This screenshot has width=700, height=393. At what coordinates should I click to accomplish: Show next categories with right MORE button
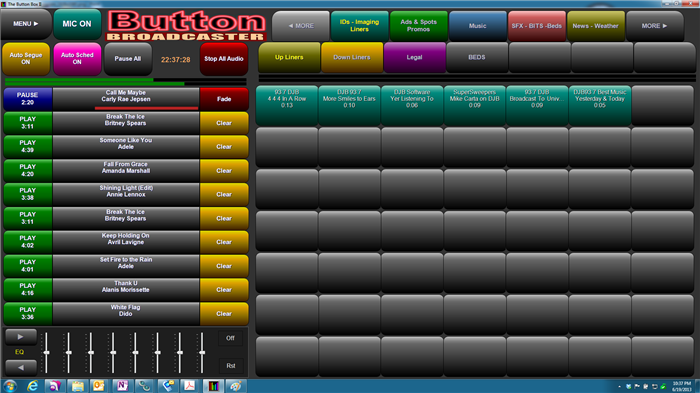click(654, 26)
